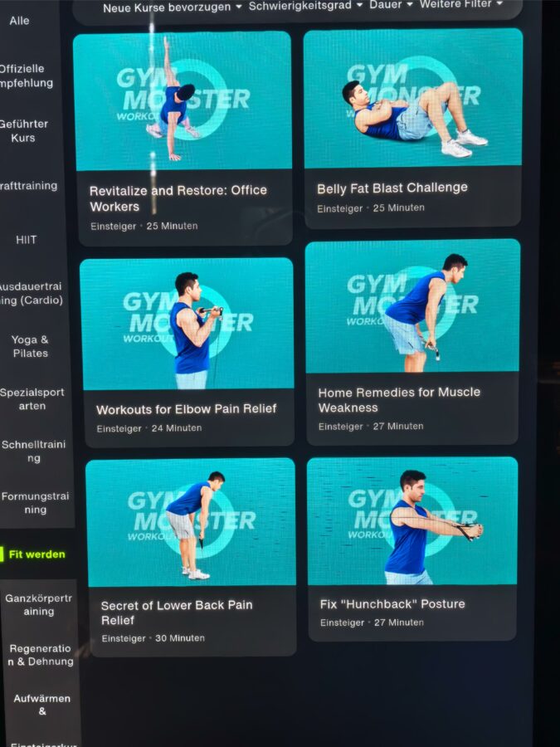
Task: Open the Yoga & Pilates category
Action: pos(30,346)
